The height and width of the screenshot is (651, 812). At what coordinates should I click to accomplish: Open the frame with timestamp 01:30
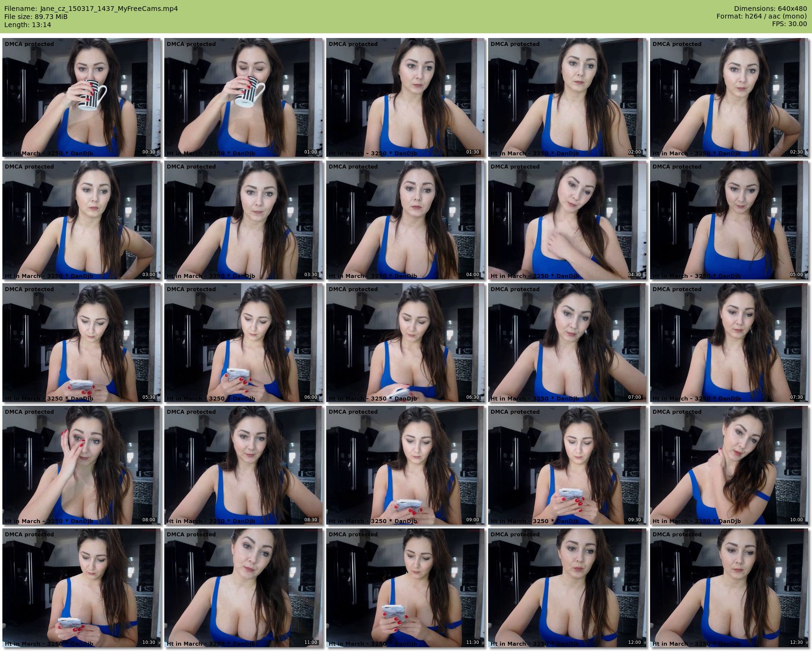(x=405, y=97)
